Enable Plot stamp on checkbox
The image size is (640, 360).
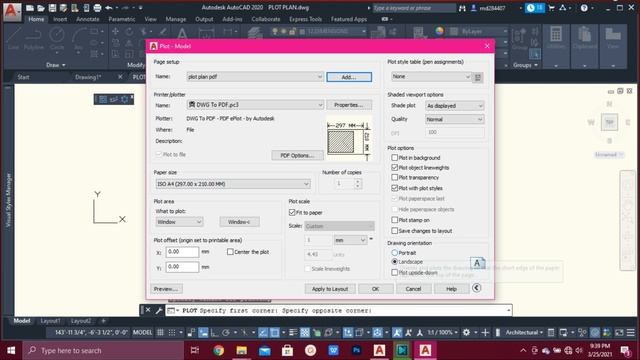coord(394,220)
